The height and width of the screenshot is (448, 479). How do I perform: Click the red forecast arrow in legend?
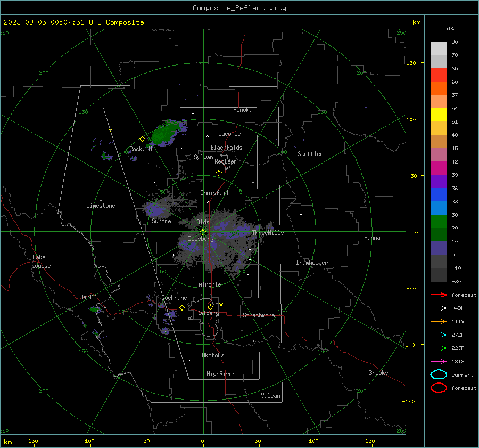pyautogui.click(x=439, y=295)
